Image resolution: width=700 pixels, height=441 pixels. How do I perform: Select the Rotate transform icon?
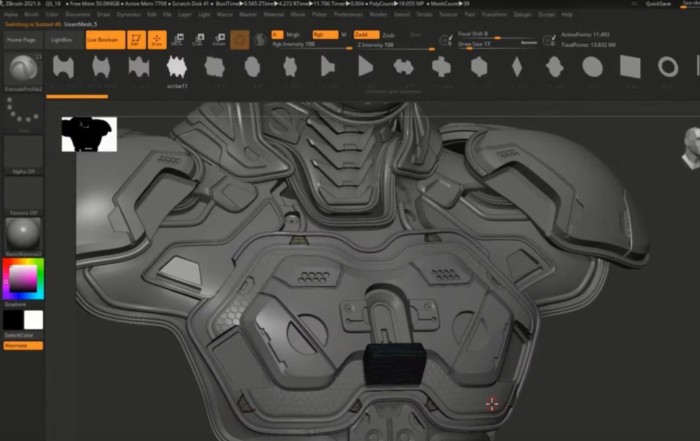coord(220,40)
